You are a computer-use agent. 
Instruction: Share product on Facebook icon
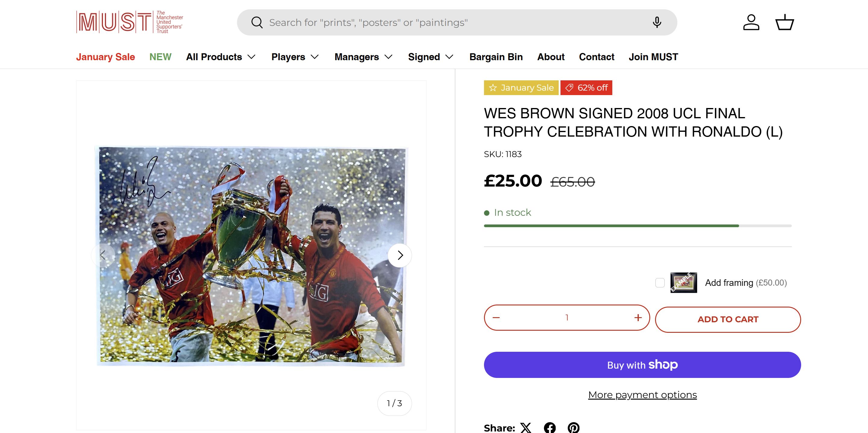pos(550,428)
